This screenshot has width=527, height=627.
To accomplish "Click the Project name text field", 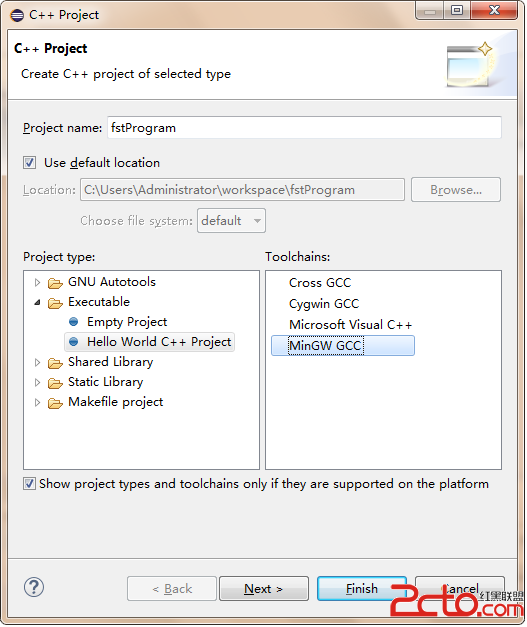I will [x=304, y=128].
